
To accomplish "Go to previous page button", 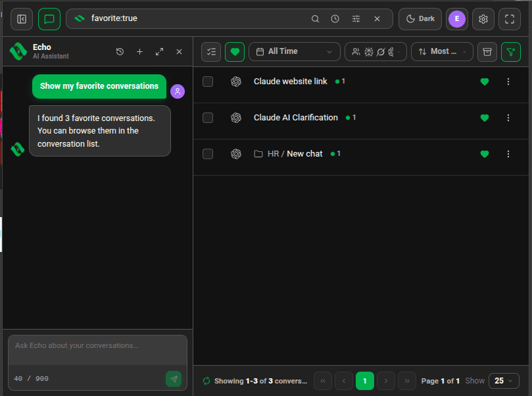I will (344, 381).
